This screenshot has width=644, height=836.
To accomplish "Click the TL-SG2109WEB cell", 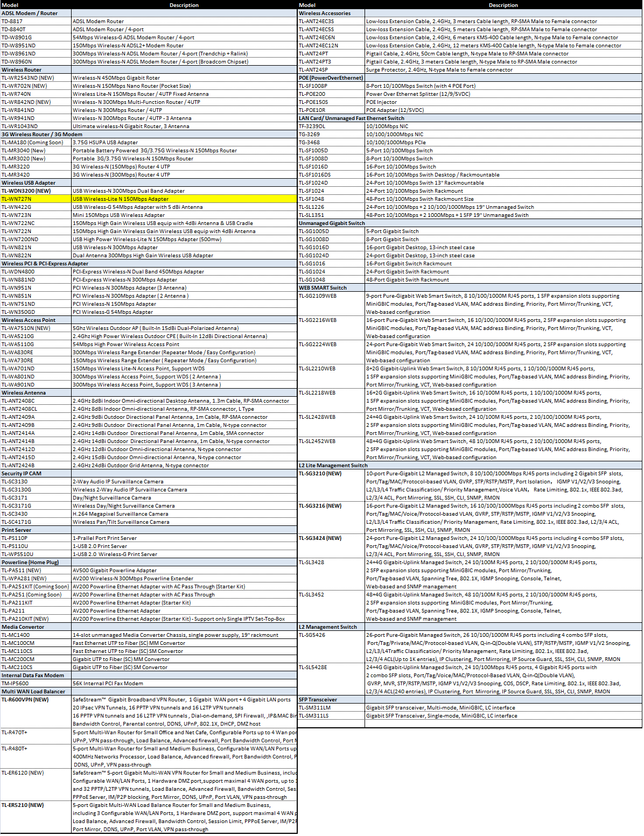I will pos(331,304).
